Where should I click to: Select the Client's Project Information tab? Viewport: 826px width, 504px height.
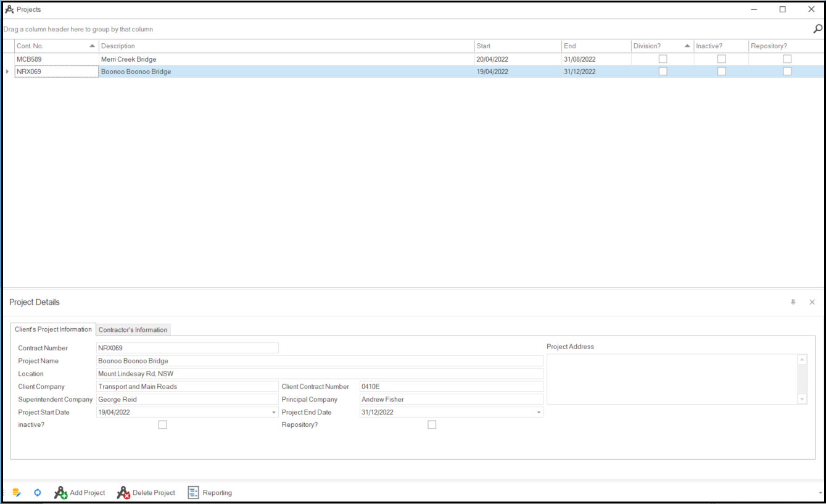(53, 329)
